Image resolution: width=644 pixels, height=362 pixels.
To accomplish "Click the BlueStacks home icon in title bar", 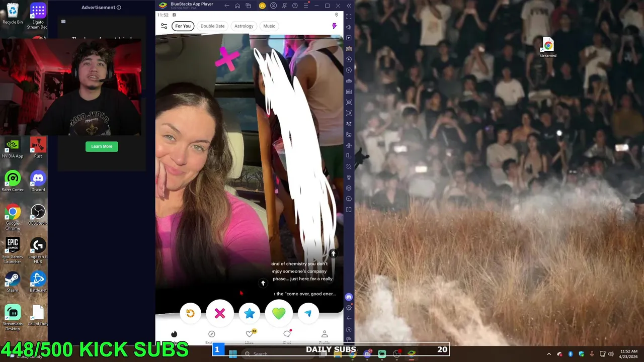I will coord(237,6).
